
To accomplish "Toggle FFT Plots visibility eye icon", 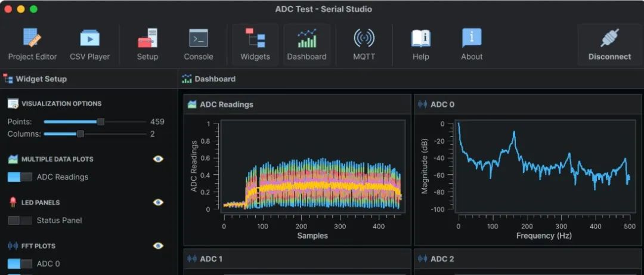I will 158,246.
